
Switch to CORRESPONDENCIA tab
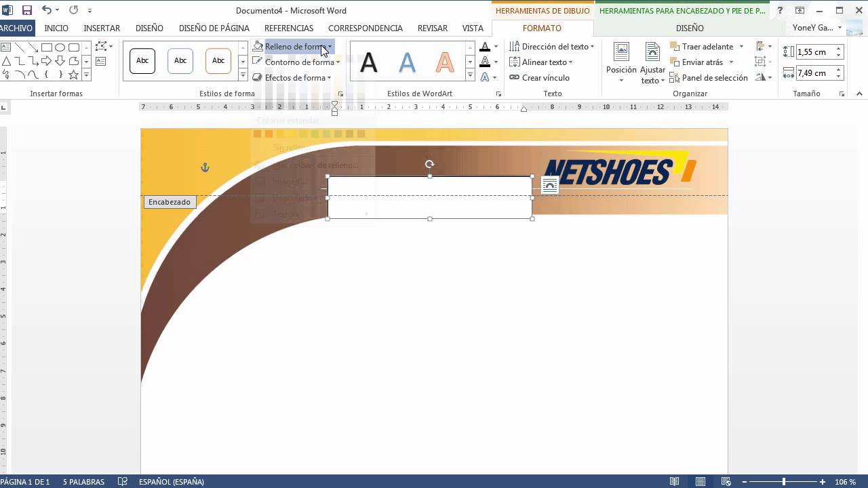(366, 28)
